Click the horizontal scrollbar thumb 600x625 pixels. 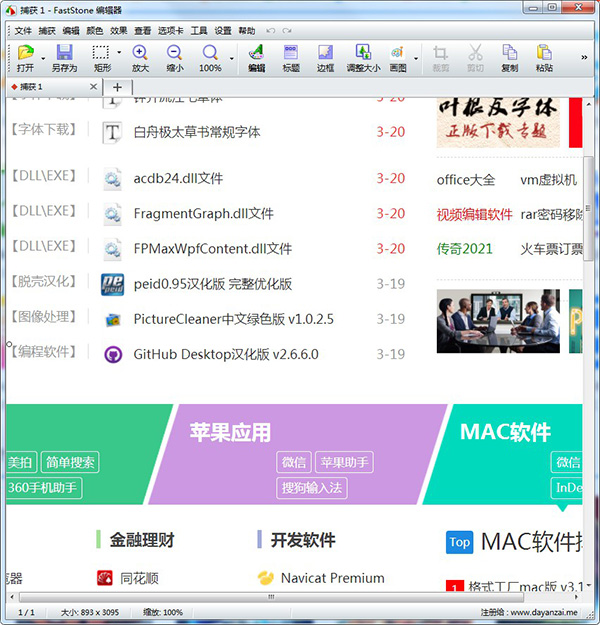click(x=271, y=597)
